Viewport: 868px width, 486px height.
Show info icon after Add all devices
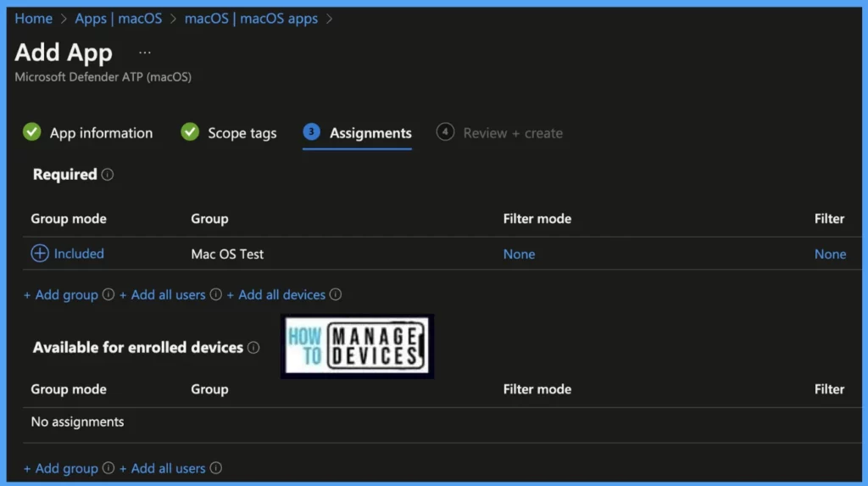336,294
